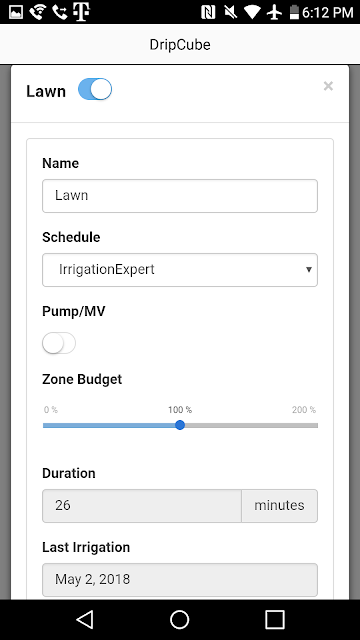Open the Schedule dropdown list
This screenshot has width=360, height=640.
pos(180,270)
